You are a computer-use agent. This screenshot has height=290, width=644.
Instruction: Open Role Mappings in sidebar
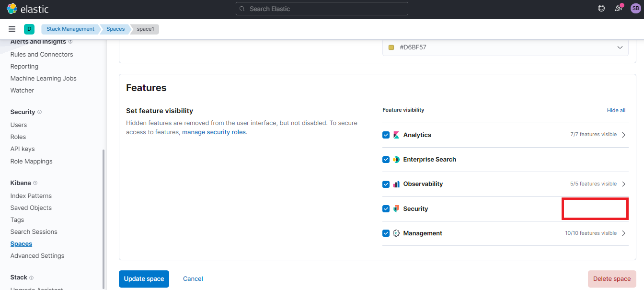tap(32, 162)
